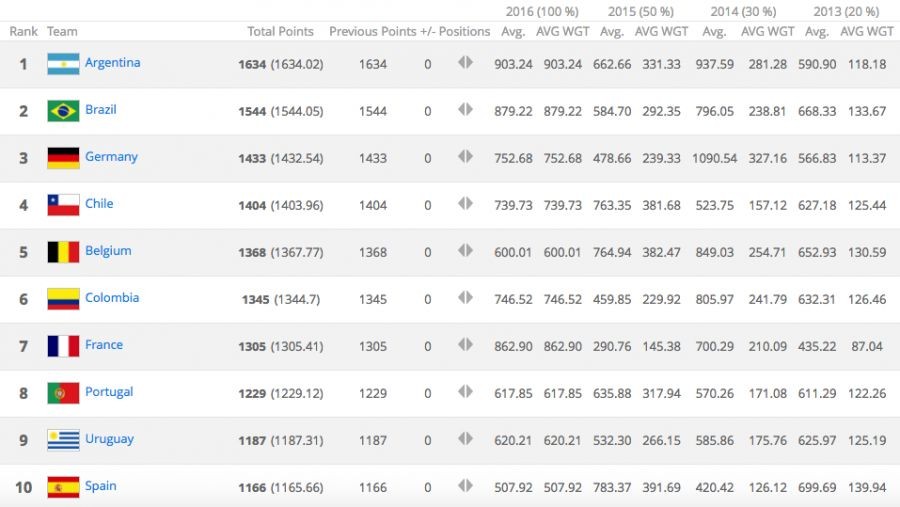Click the Colombia flag icon
Image resolution: width=900 pixels, height=507 pixels.
point(63,299)
